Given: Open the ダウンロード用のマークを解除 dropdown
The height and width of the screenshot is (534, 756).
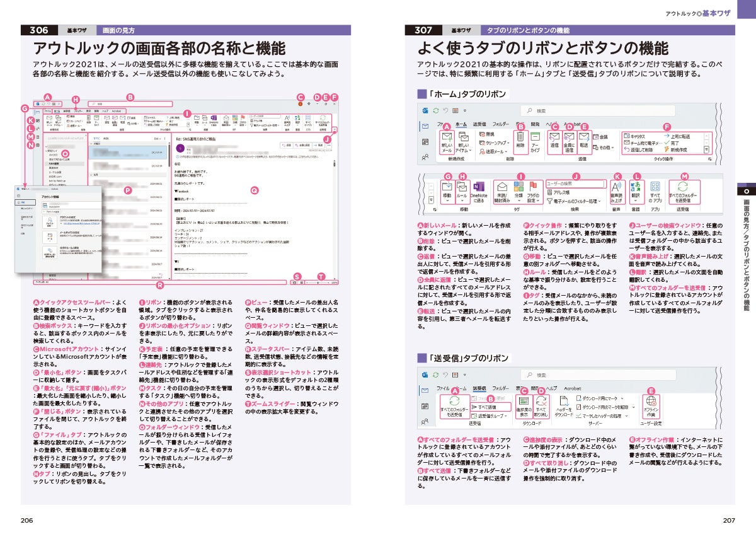Looking at the screenshot, I should point(605,407).
